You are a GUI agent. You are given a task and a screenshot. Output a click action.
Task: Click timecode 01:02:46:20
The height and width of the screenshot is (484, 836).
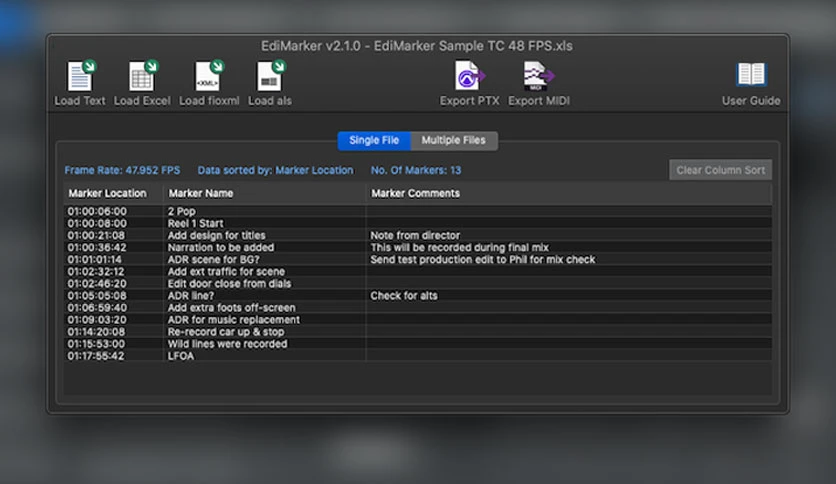tap(97, 284)
